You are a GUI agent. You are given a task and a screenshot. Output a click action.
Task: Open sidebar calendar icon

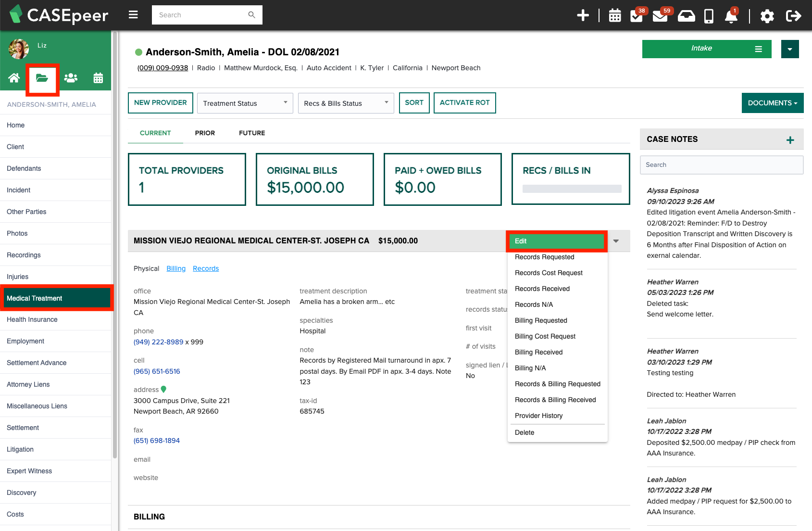(x=98, y=77)
